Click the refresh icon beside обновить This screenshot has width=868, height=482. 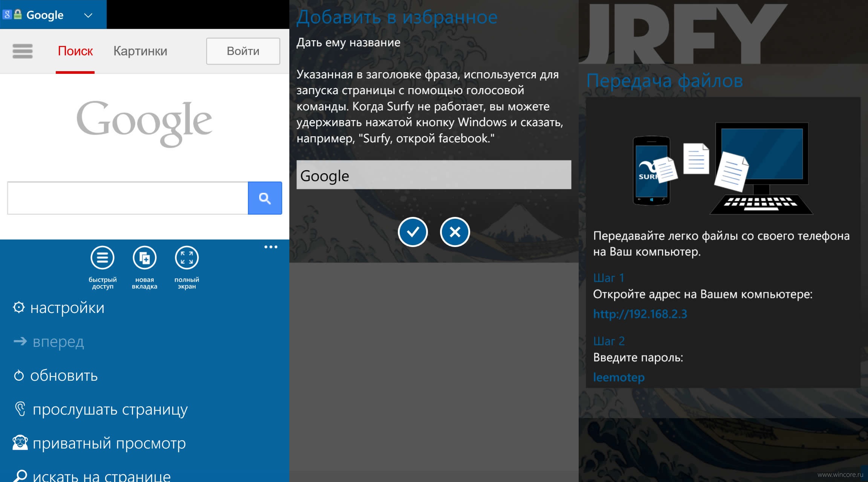[x=18, y=375]
